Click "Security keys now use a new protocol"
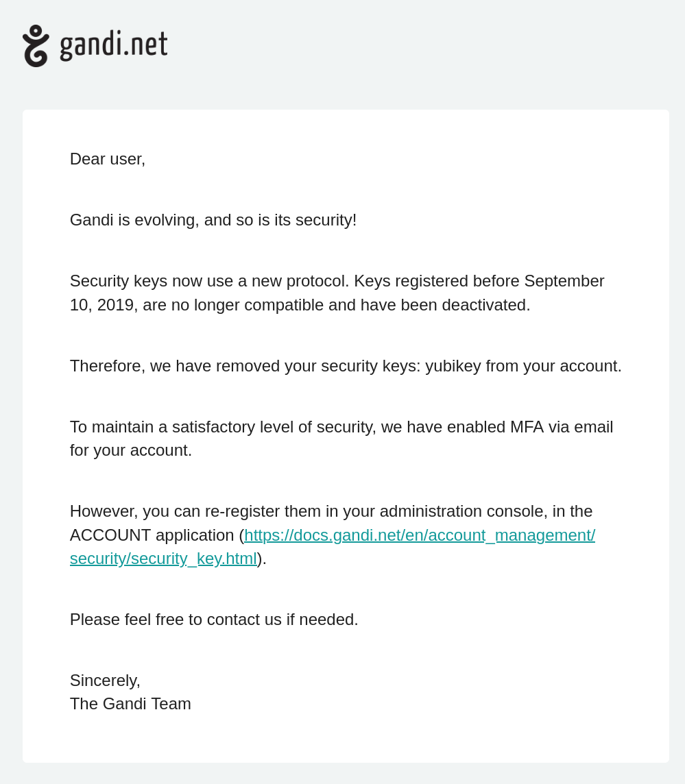The width and height of the screenshot is (685, 784). pos(209,281)
